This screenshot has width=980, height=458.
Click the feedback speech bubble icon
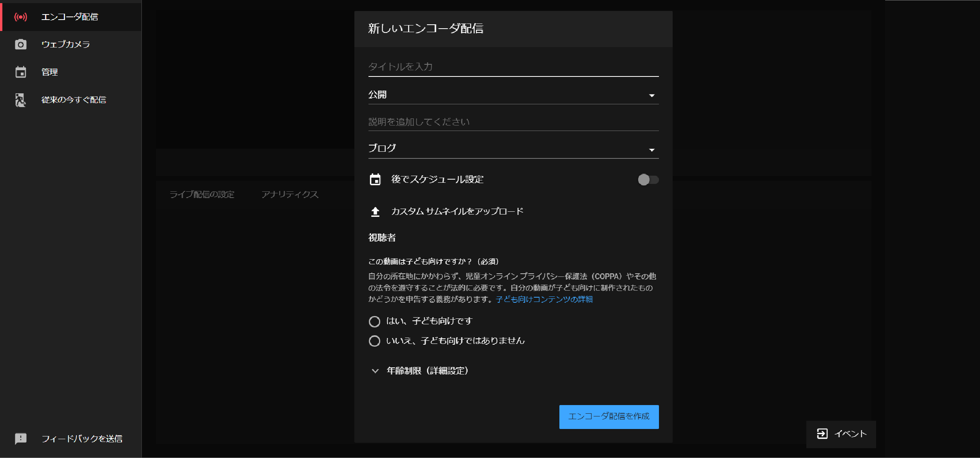(21, 438)
